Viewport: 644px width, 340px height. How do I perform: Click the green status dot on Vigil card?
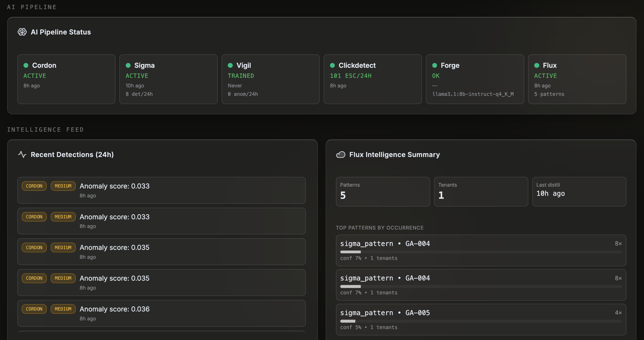pos(230,65)
